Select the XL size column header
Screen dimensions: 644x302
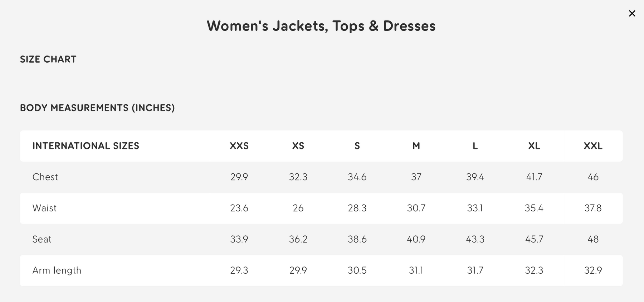pos(534,146)
